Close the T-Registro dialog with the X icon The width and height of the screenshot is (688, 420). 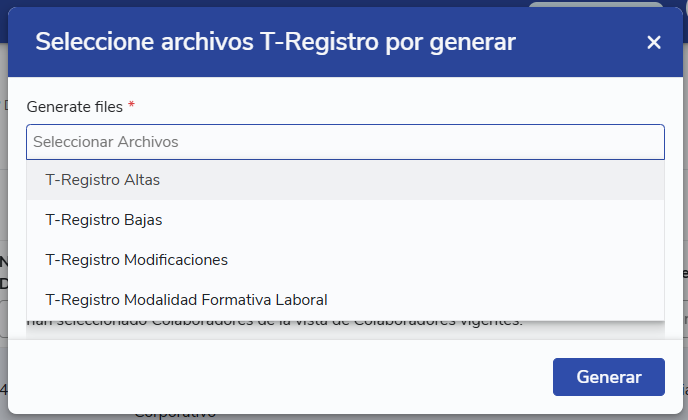coord(654,42)
